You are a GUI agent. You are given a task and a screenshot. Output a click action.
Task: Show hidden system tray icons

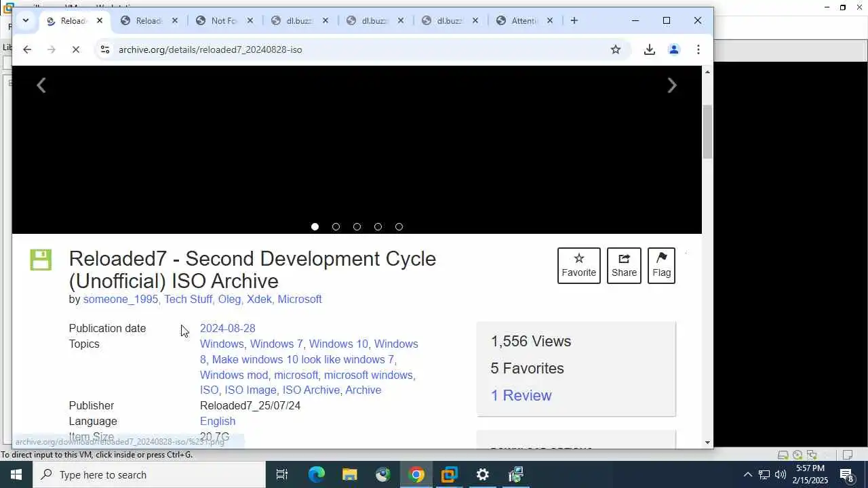pyautogui.click(x=747, y=474)
